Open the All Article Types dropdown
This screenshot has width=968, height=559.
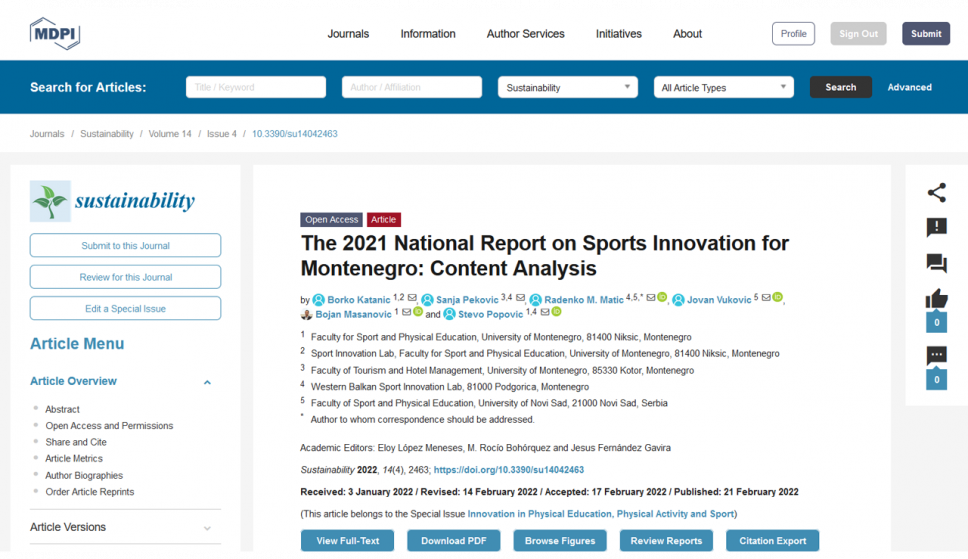point(723,88)
